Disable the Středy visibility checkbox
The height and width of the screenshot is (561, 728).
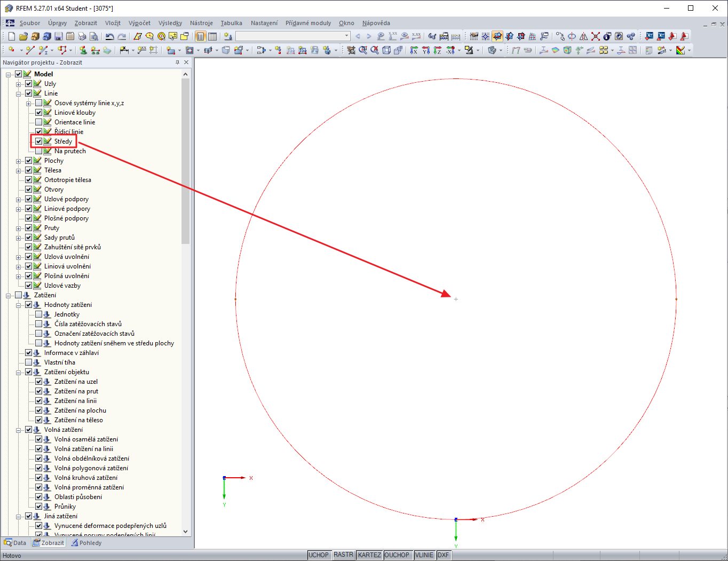[x=38, y=141]
